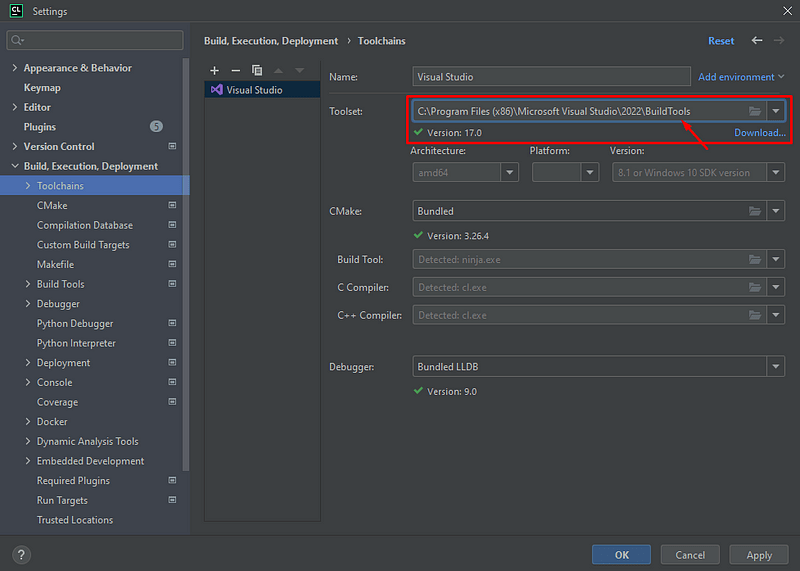Click the search magnifier icon in settings
This screenshot has height=571, width=800.
click(17, 40)
